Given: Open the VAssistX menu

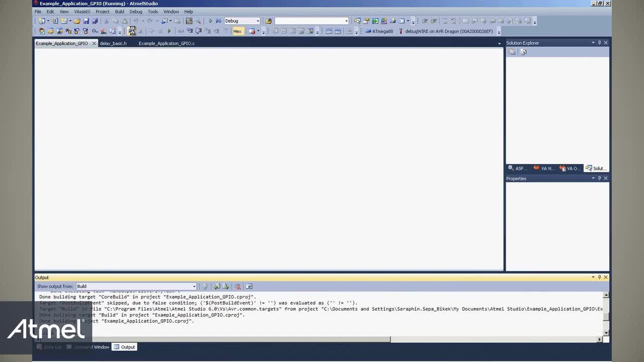Looking at the screenshot, I should pos(82,12).
